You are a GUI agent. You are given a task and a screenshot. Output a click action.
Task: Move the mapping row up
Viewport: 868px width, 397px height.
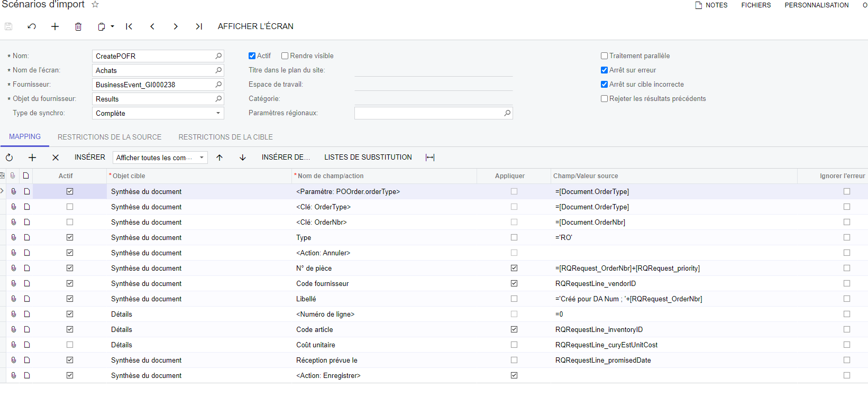coord(220,158)
